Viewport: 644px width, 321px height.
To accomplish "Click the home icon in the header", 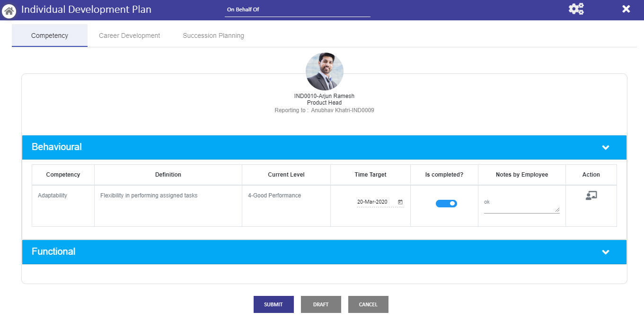I will 9,10.
